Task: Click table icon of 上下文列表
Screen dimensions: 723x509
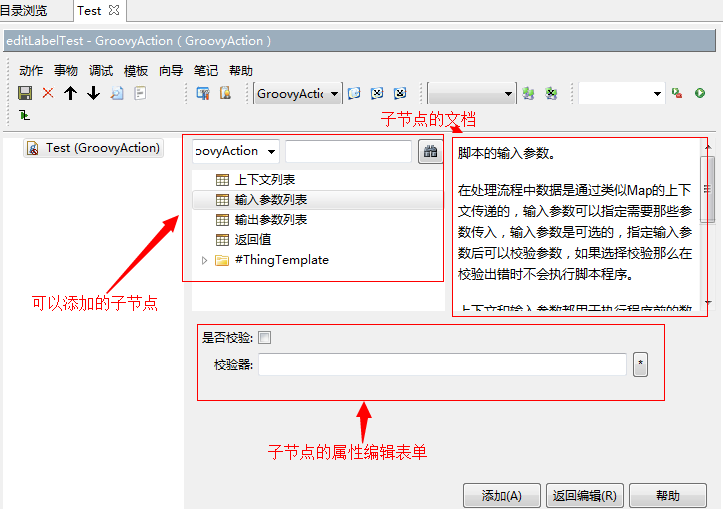Action: 222,180
